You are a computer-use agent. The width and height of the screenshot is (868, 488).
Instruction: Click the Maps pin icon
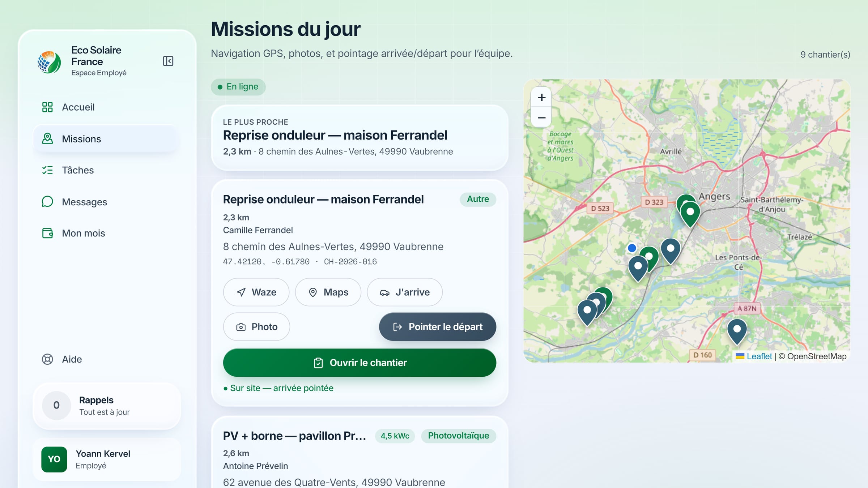coord(313,292)
